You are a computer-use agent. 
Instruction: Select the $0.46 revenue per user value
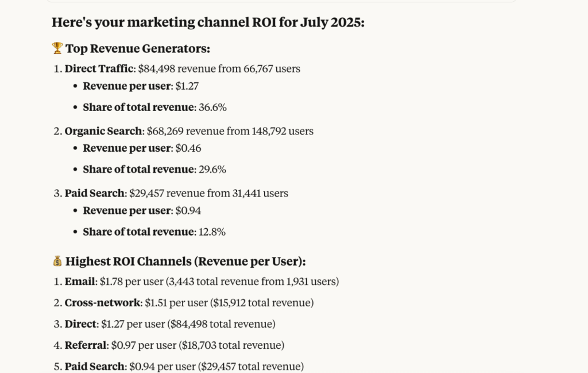point(188,148)
